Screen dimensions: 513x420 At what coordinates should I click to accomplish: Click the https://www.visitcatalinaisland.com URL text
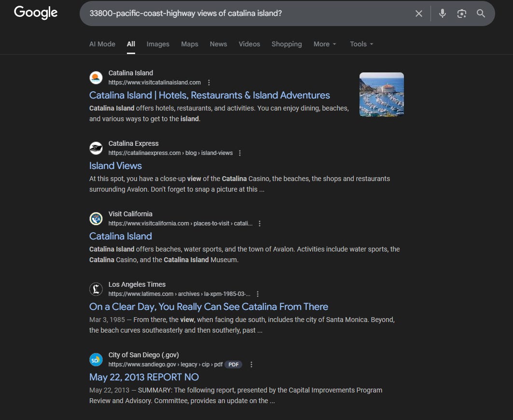click(154, 83)
